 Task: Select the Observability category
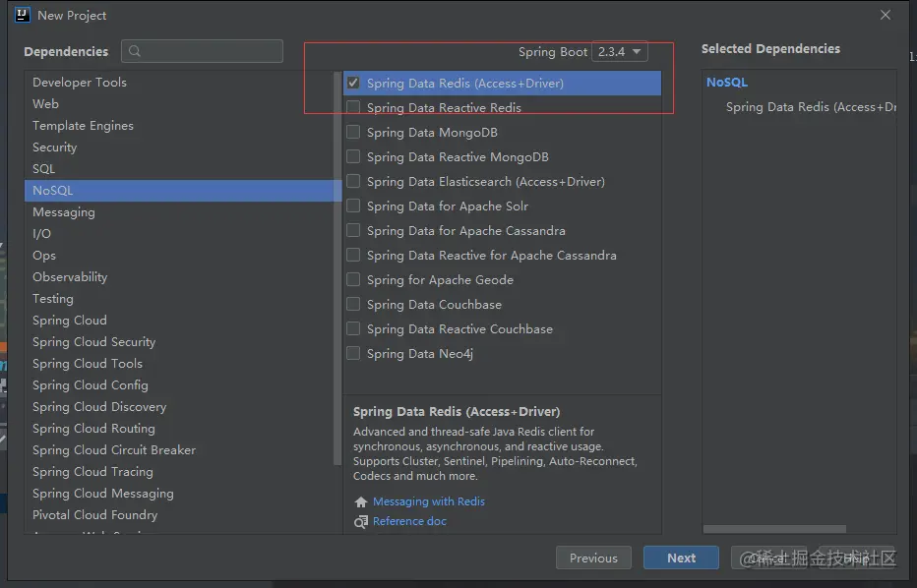(x=179, y=277)
